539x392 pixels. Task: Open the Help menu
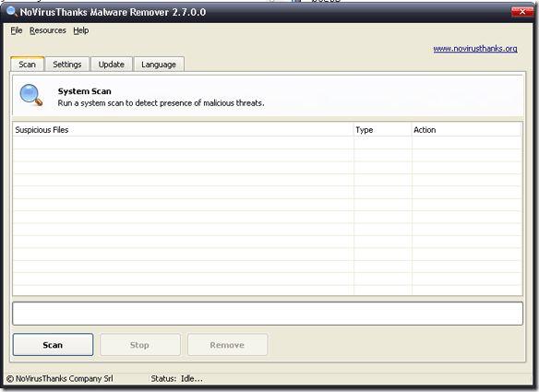click(81, 30)
